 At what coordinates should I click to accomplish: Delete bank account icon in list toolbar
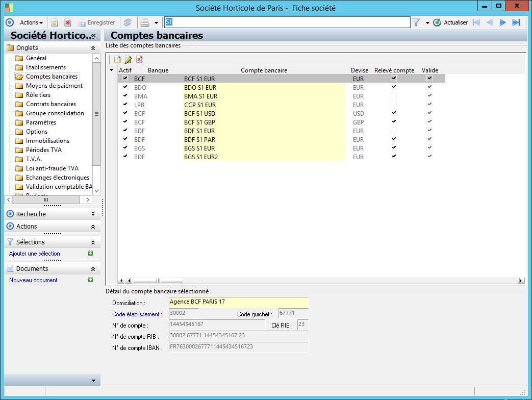coord(139,60)
